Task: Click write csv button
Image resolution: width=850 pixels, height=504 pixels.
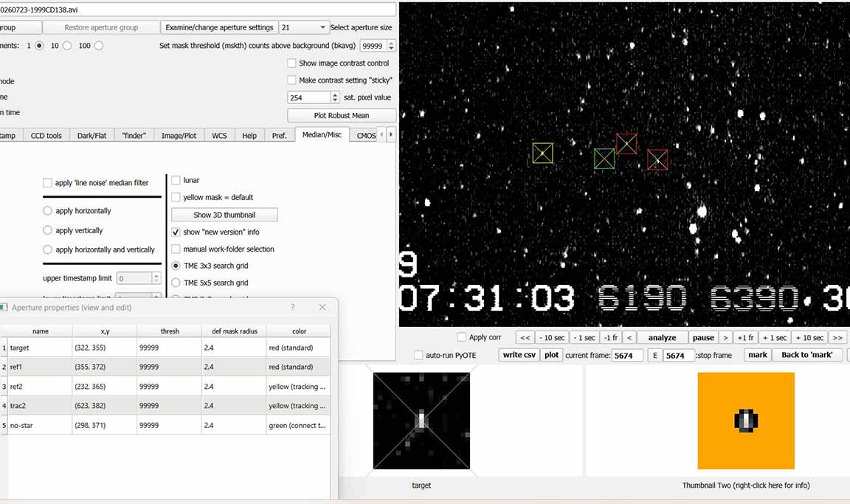Action: coord(519,355)
